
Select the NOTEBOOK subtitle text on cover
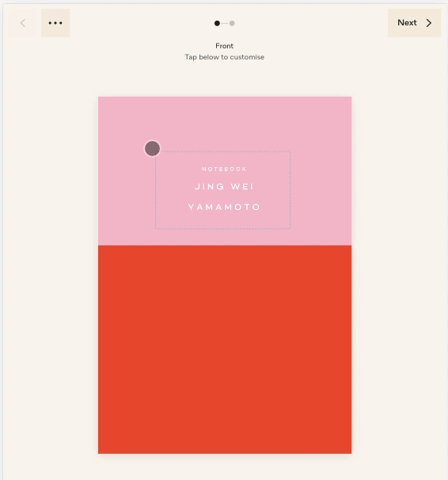click(225, 169)
